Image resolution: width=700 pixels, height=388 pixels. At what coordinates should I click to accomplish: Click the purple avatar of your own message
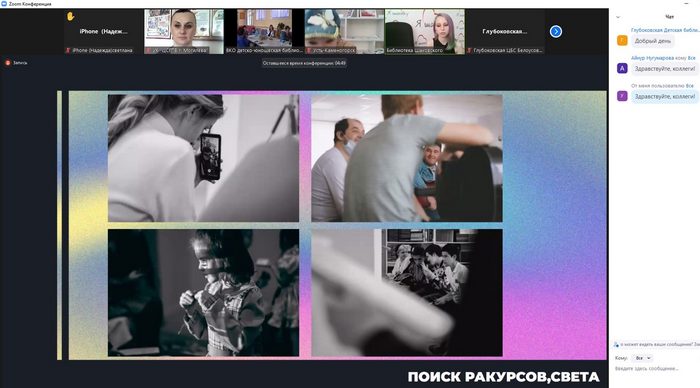(622, 96)
